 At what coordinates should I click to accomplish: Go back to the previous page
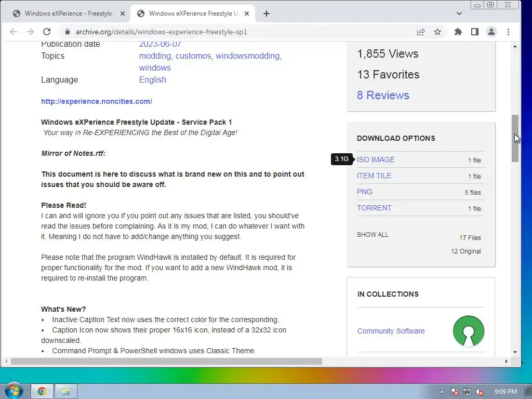pos(13,32)
